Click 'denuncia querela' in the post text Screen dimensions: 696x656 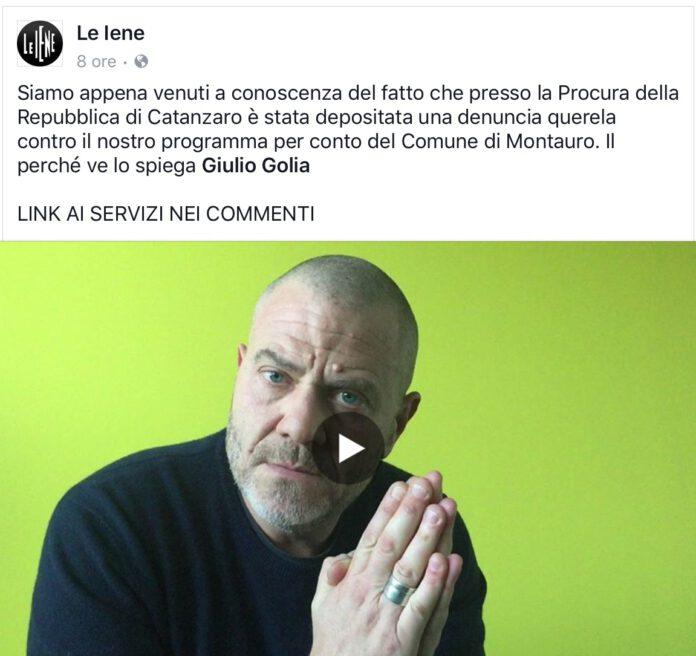[536, 117]
